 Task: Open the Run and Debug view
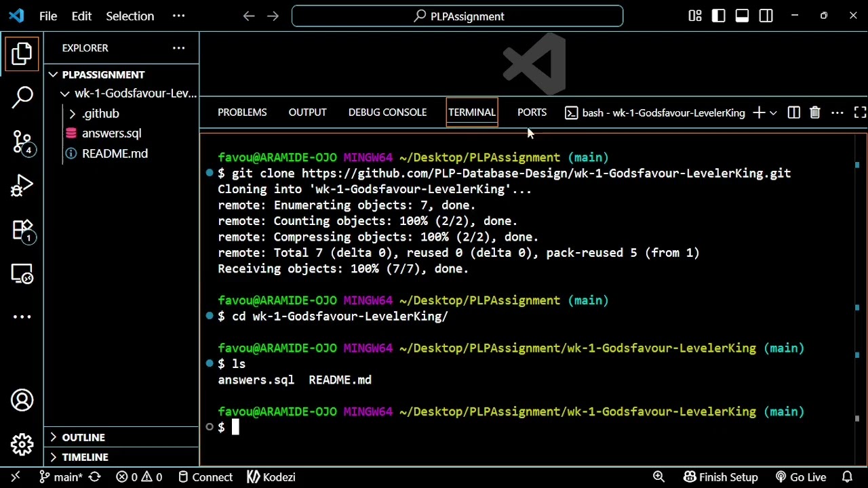pos(22,185)
